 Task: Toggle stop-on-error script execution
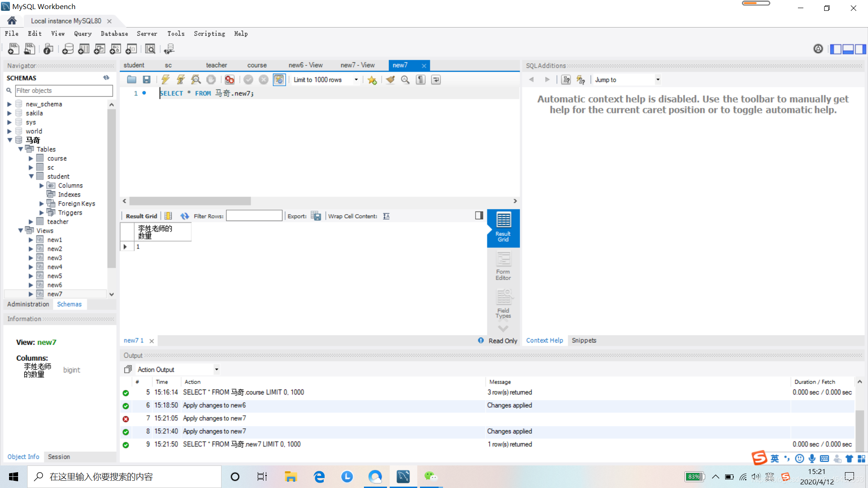point(230,80)
